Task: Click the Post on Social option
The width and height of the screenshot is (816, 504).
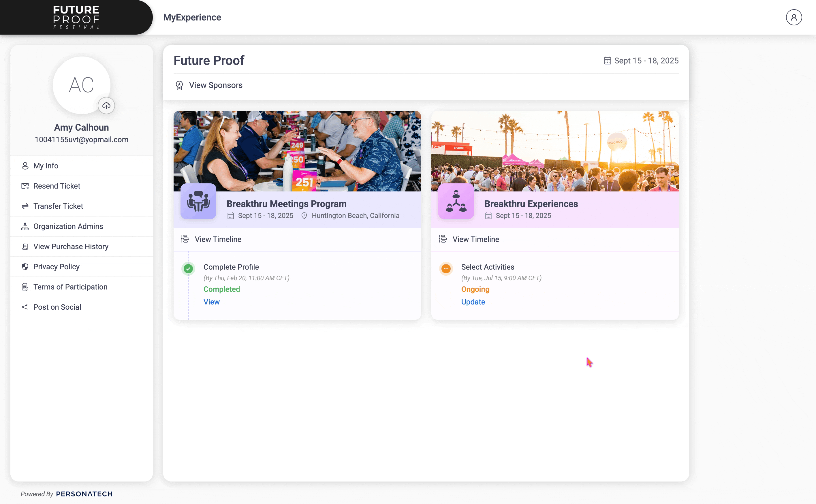Action: click(57, 307)
